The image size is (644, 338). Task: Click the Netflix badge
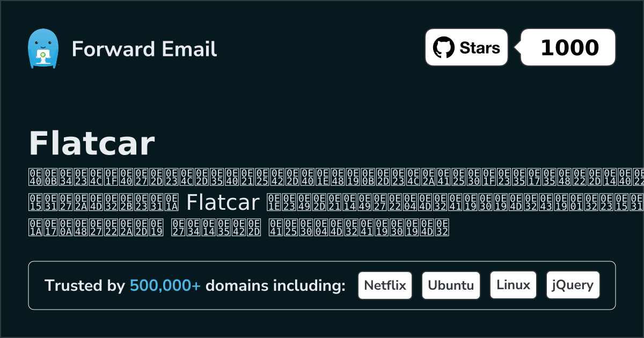pos(385,285)
